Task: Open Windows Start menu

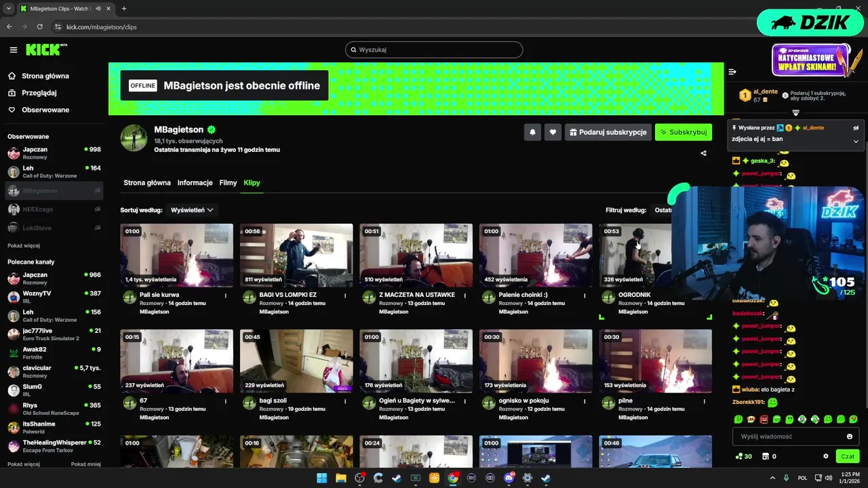Action: [322, 478]
